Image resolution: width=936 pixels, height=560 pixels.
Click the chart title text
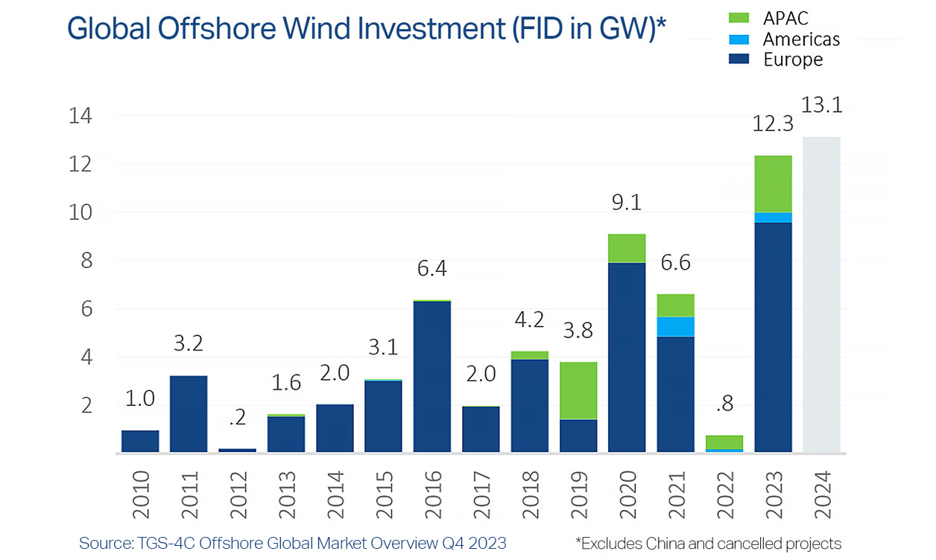click(367, 28)
